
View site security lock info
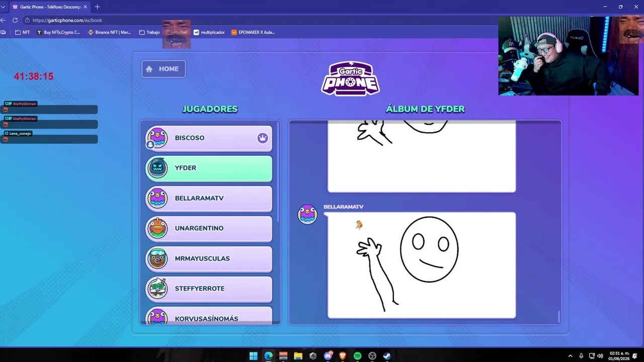click(x=27, y=20)
